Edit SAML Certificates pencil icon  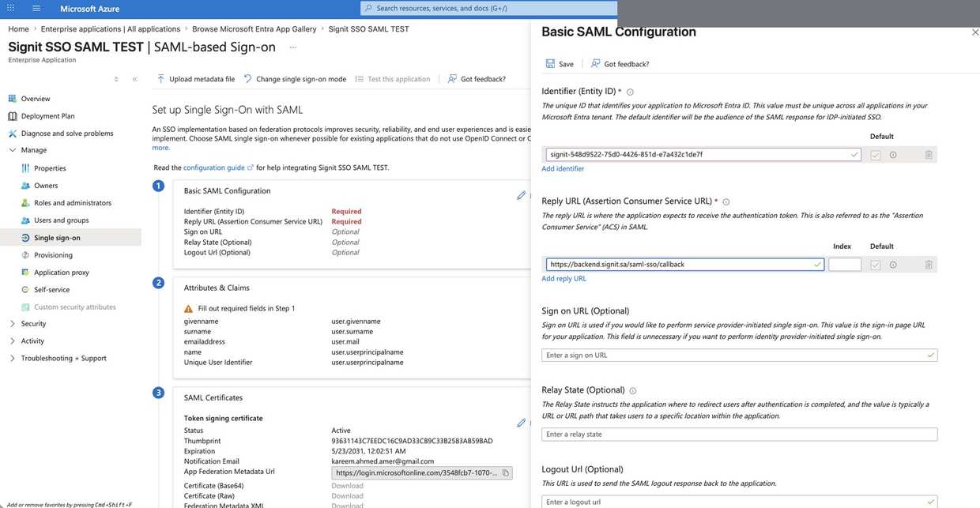coord(521,423)
